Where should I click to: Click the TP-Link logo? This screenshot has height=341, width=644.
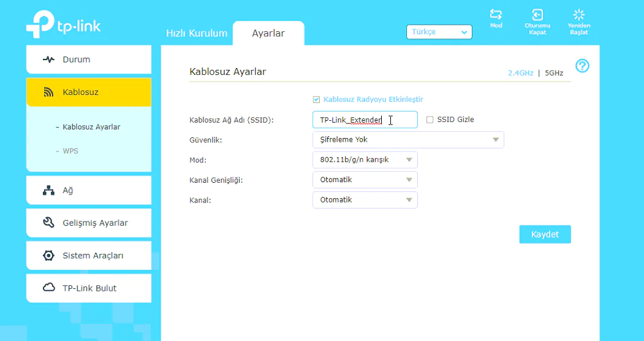pos(64,25)
